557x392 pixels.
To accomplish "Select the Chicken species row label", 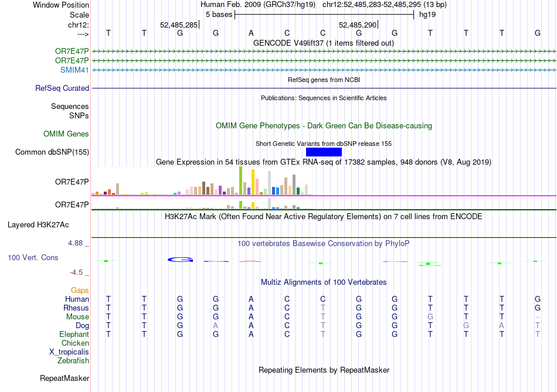I will [x=75, y=343].
